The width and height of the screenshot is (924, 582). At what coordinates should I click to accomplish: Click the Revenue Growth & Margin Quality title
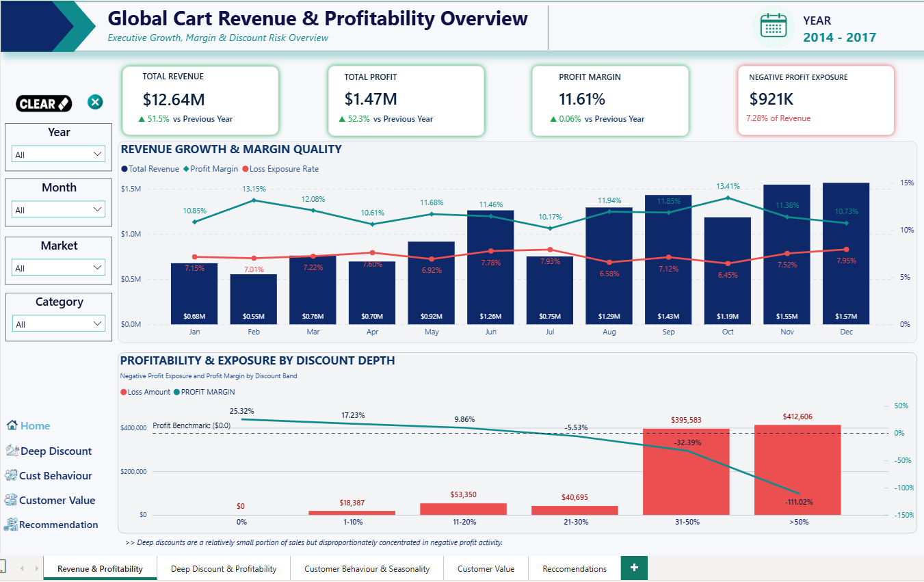point(230,149)
